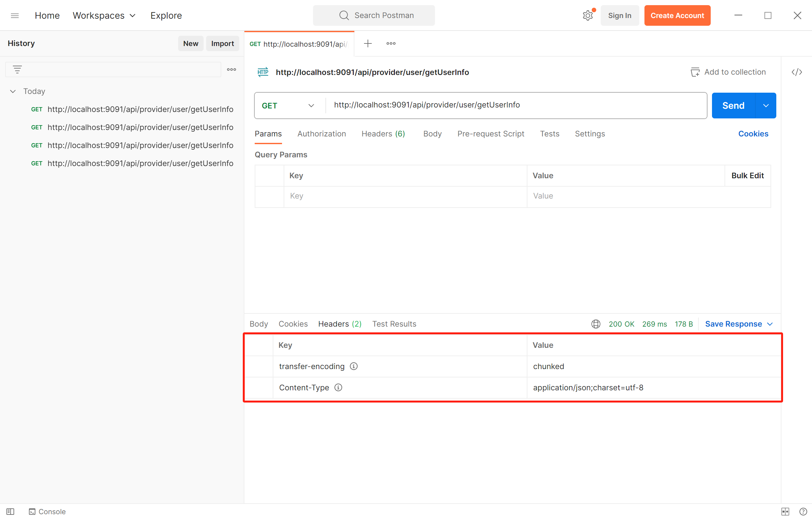Open the code snippet panel icon
Screen dimensions: 812x519
coord(797,72)
